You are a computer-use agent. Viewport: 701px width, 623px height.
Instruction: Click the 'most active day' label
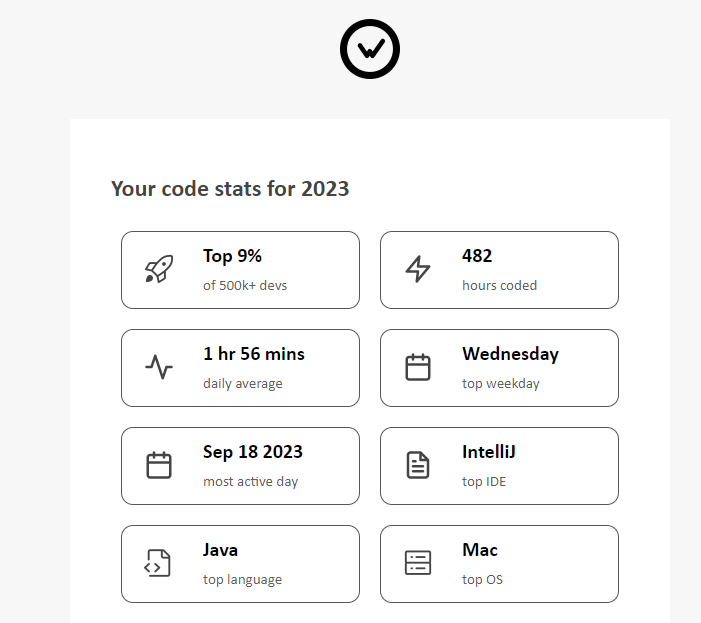[x=250, y=481]
